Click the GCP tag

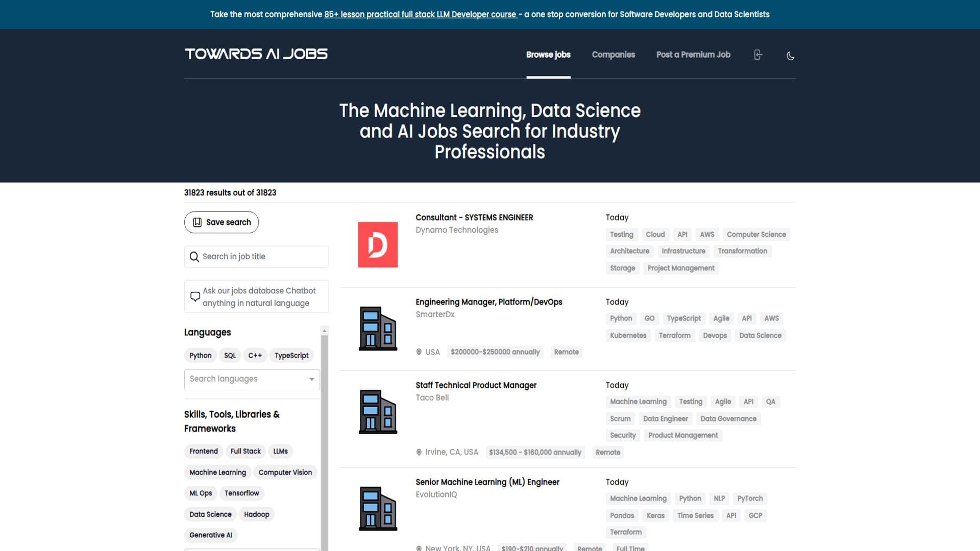tap(755, 516)
